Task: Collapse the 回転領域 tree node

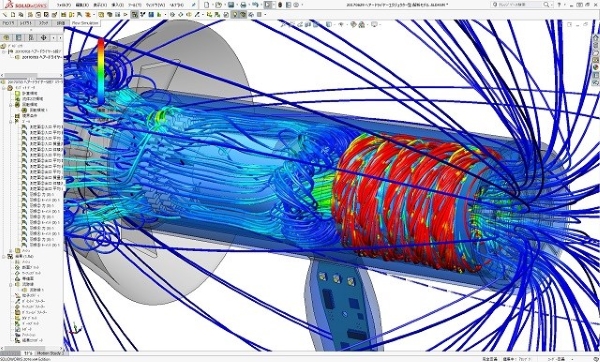Action: [11, 104]
